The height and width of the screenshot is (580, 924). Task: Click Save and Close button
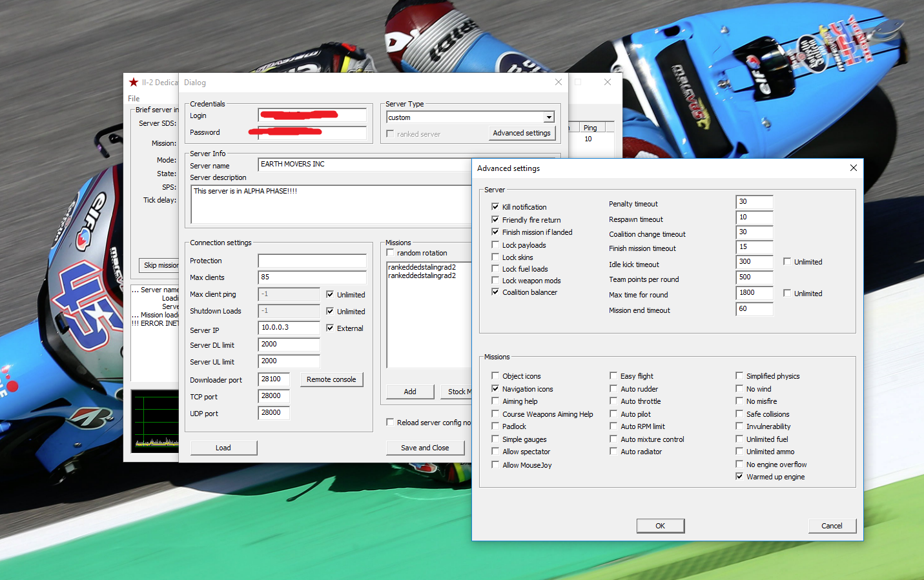(425, 448)
